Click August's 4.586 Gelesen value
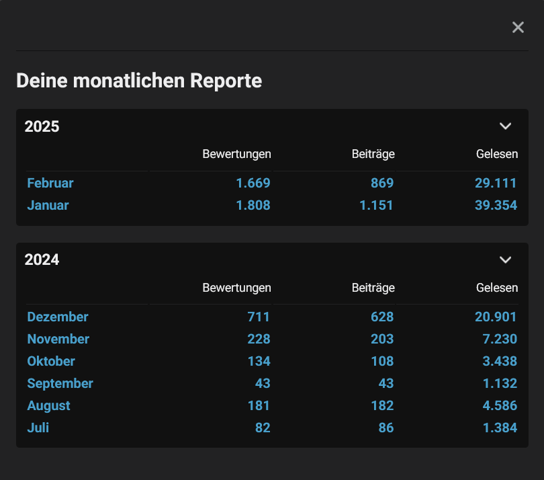 500,406
